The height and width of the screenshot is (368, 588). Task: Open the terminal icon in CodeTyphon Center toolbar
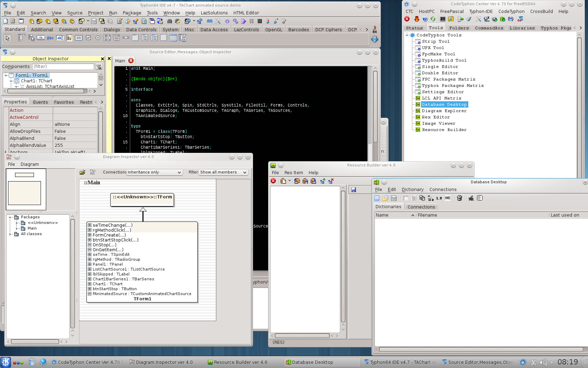tap(443, 19)
